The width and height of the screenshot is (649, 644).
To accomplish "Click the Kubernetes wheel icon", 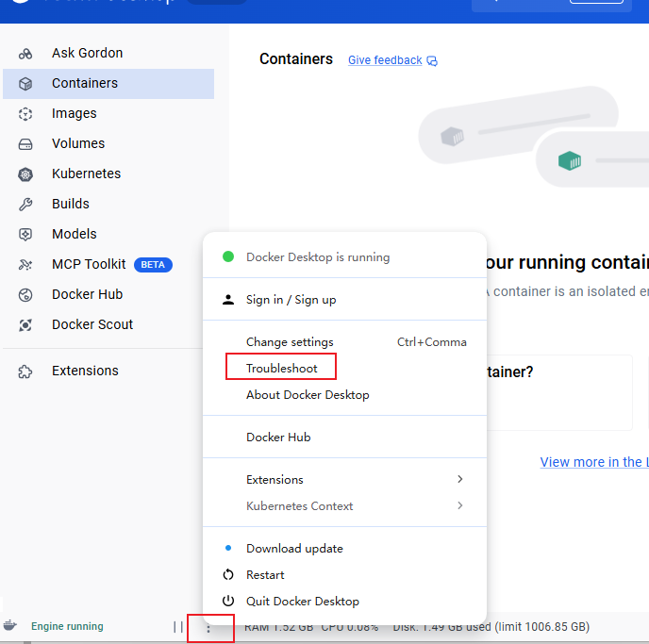I will (25, 174).
